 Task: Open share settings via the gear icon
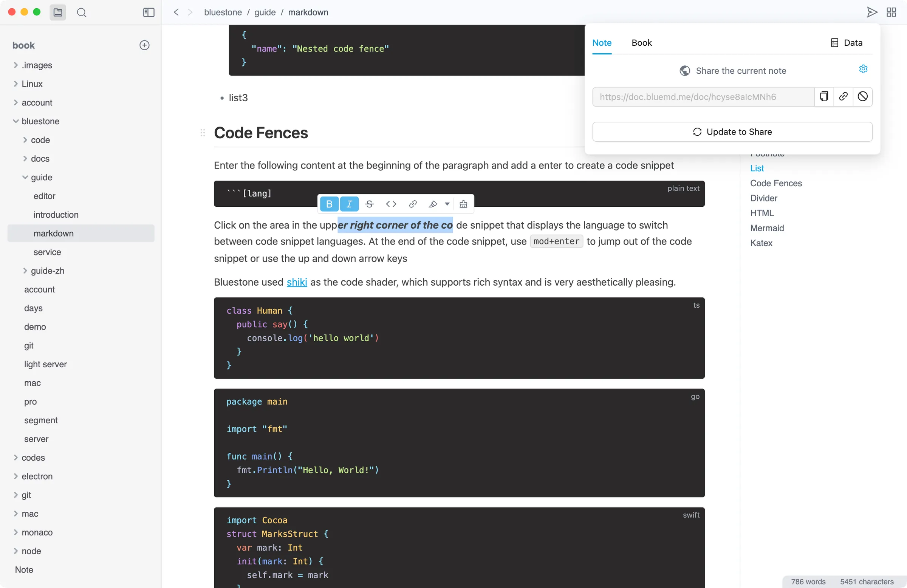(x=863, y=69)
